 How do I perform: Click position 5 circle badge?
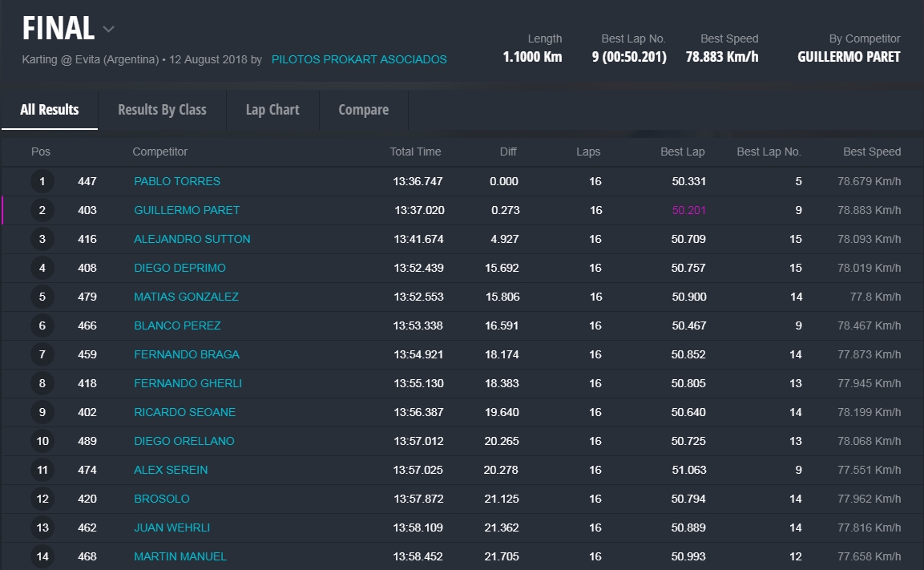[x=42, y=297]
